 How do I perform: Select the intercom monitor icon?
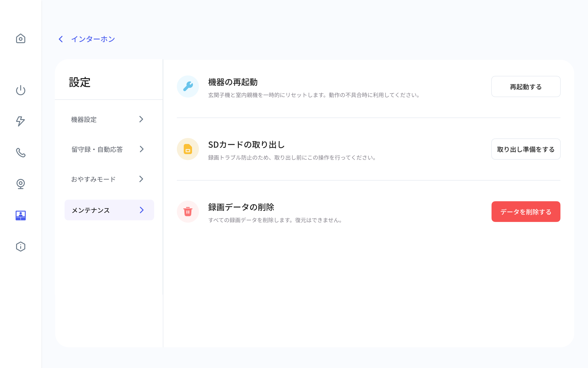[x=21, y=216]
